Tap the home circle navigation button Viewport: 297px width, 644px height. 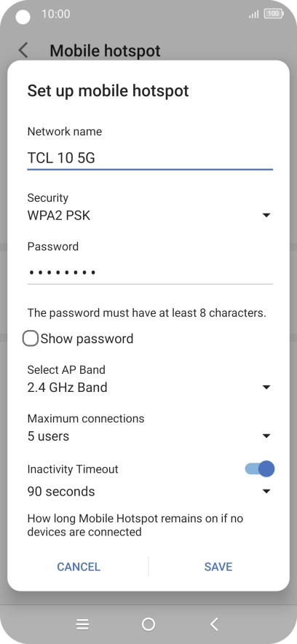coord(148,624)
